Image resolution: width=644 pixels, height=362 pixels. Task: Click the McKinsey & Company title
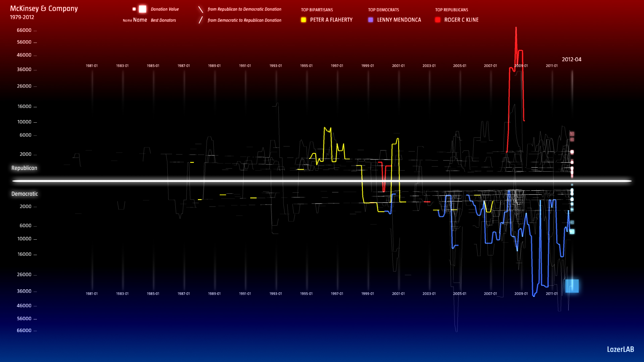pyautogui.click(x=44, y=8)
